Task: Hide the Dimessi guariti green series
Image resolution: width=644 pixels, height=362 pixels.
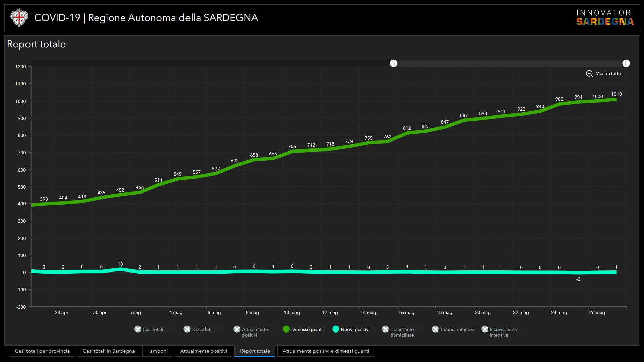Action: (x=286, y=329)
